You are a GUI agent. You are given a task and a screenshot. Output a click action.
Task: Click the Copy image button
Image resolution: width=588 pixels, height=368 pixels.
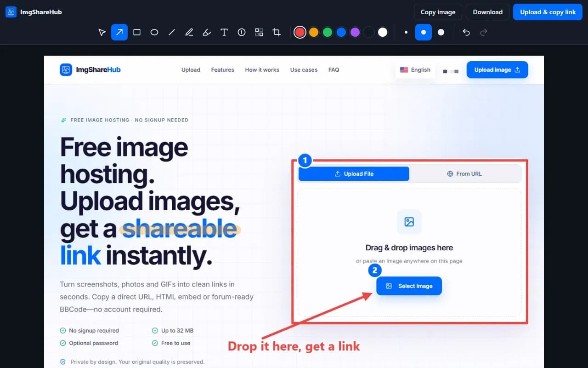[438, 12]
